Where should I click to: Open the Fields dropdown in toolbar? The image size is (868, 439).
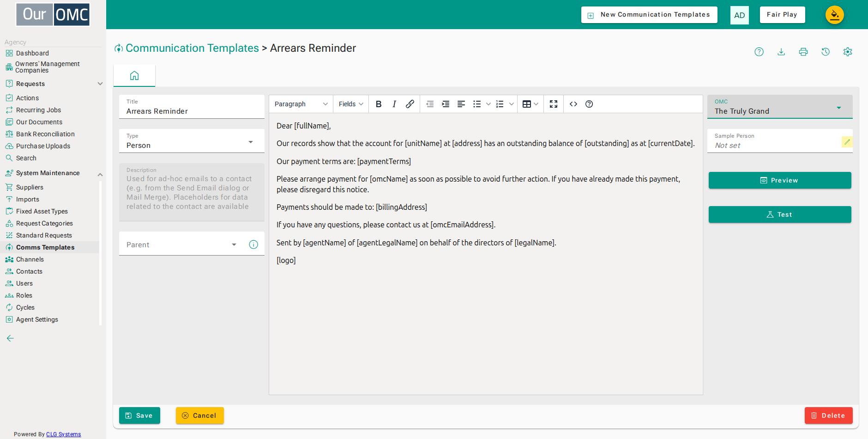click(x=351, y=104)
